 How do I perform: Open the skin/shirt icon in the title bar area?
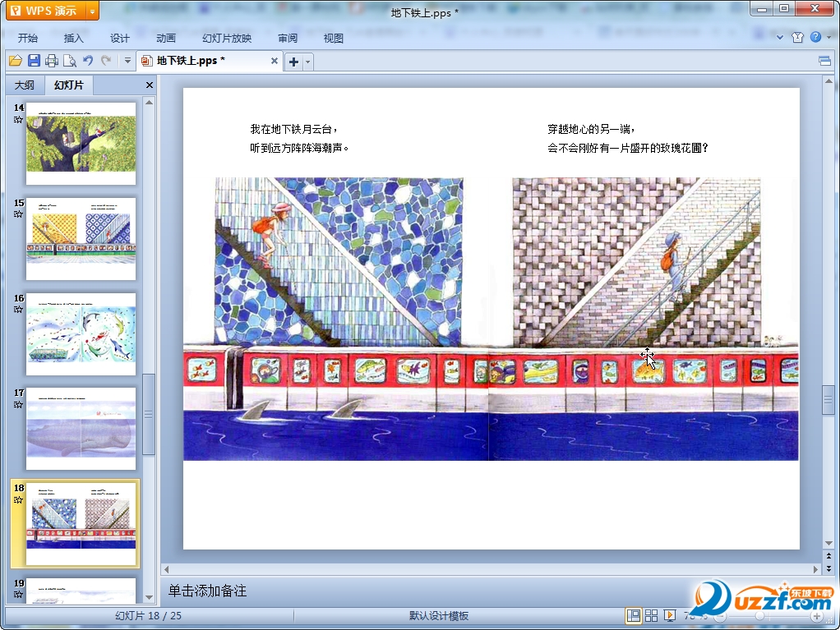[798, 37]
